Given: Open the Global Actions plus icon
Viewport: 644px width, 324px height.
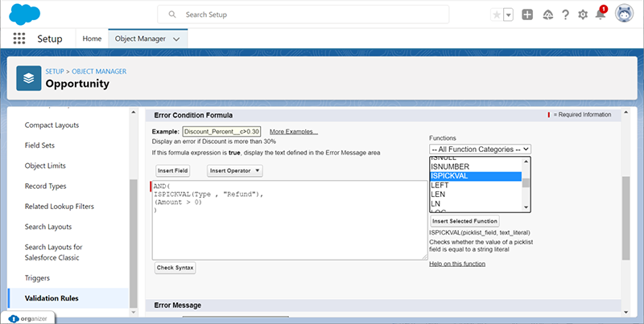Looking at the screenshot, I should (527, 14).
